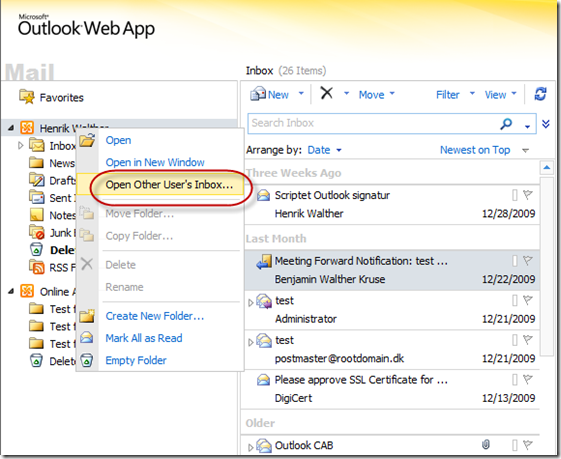Click the paperclip attachment icon on Outlook CAB
Screen dimensions: 561x459
click(x=486, y=445)
